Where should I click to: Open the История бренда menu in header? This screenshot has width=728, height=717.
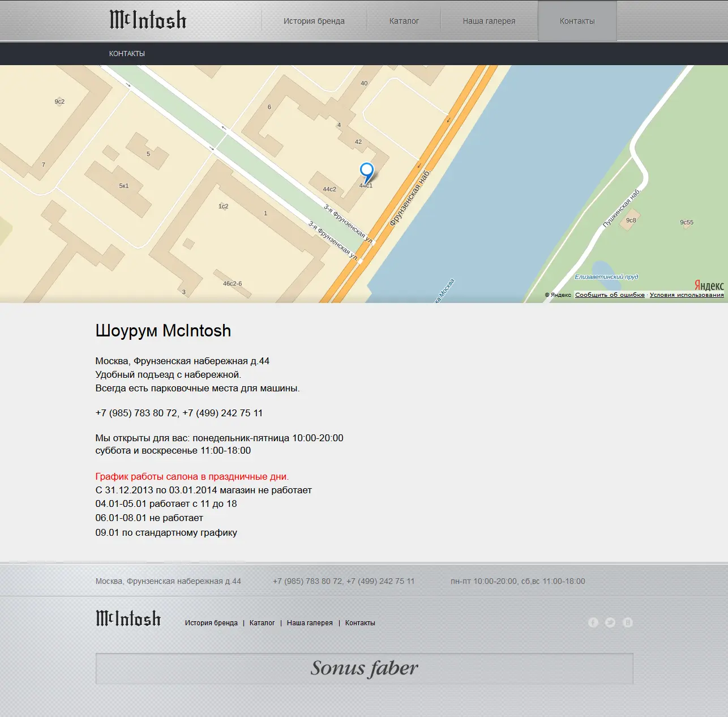[x=314, y=21]
